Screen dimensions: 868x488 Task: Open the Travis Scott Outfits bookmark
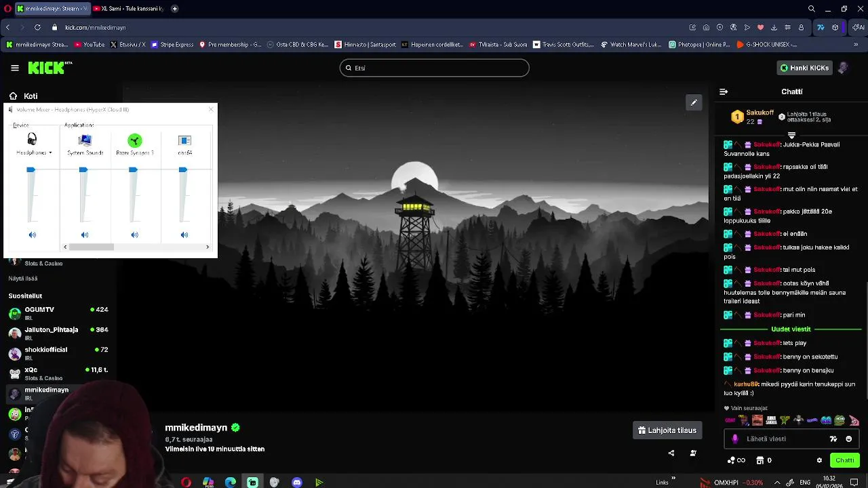[563, 44]
